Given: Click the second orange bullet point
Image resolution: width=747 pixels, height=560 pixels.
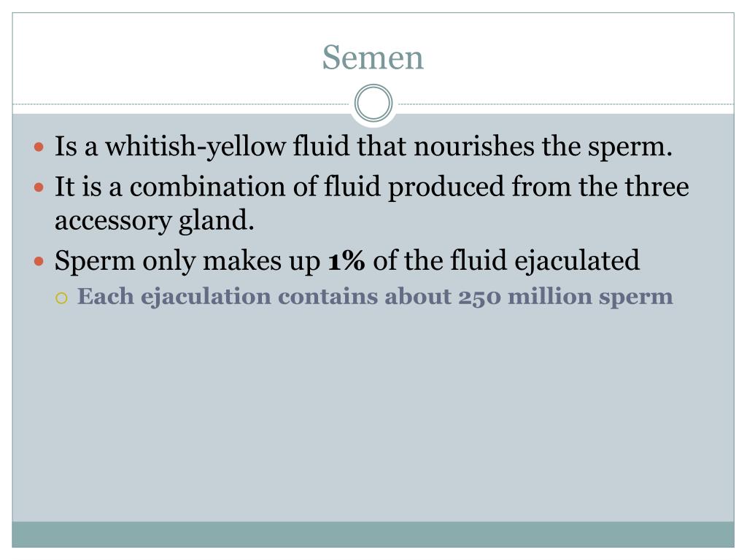Looking at the screenshot, I should click(39, 187).
